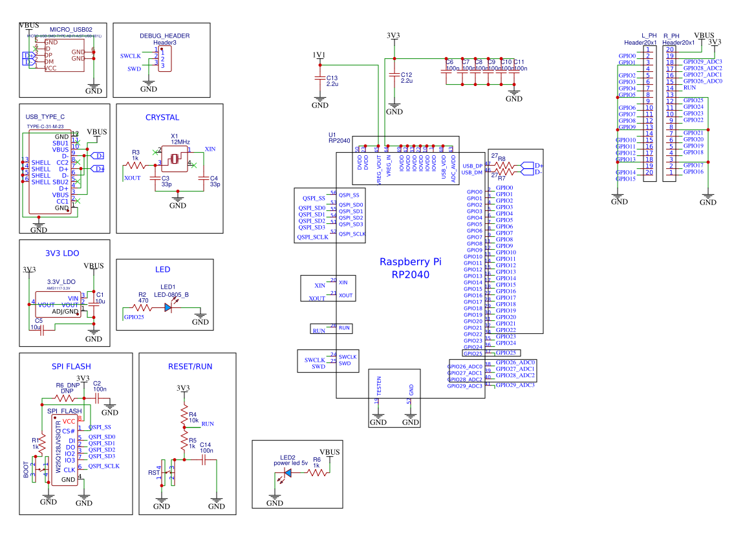The height and width of the screenshot is (535, 756).
Task: Select the LED1 LED-0805_B diode symbol
Action: click(169, 307)
